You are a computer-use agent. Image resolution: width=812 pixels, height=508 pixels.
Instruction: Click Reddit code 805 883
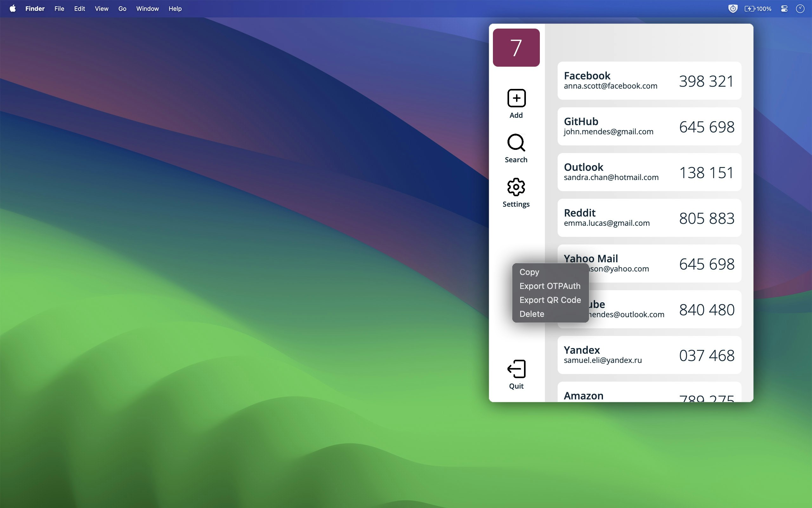[x=707, y=218]
